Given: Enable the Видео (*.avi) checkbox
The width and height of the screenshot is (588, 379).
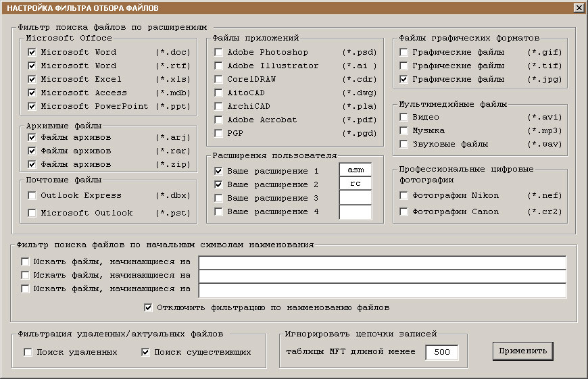Looking at the screenshot, I should coord(403,117).
